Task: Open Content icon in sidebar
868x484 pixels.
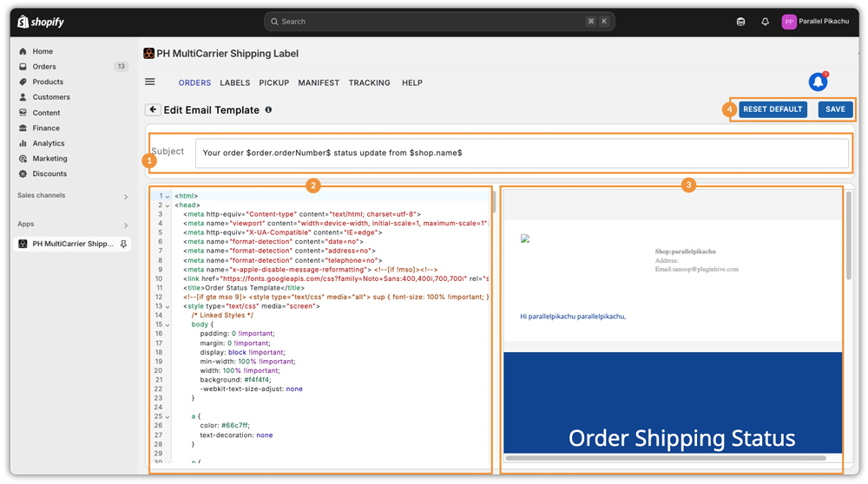Action: (x=23, y=112)
